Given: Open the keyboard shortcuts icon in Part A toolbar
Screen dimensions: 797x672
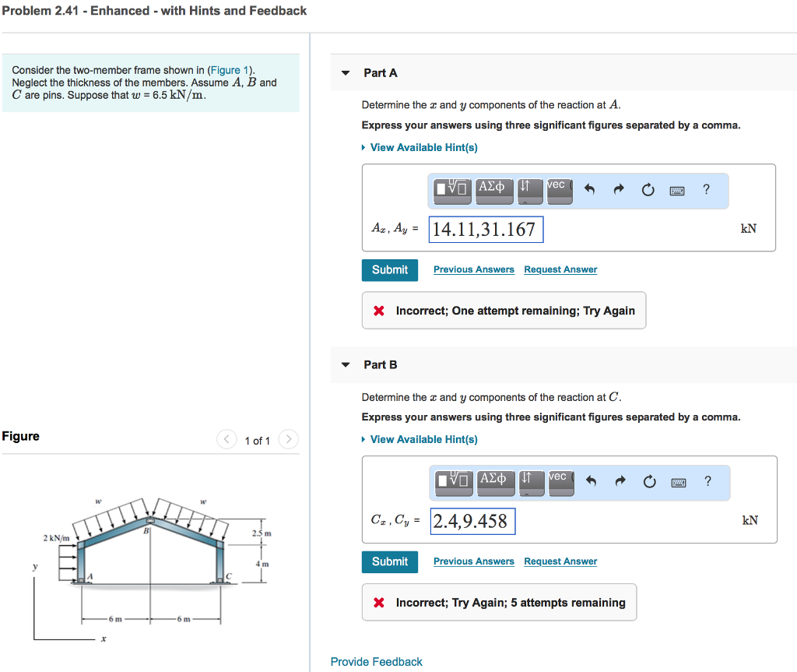Looking at the screenshot, I should click(x=676, y=190).
